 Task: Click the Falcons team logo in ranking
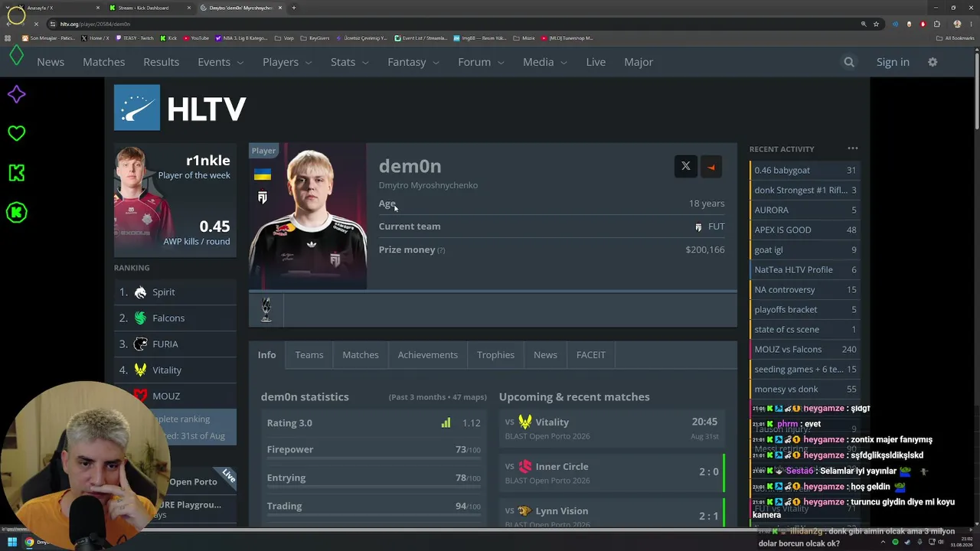click(x=140, y=318)
